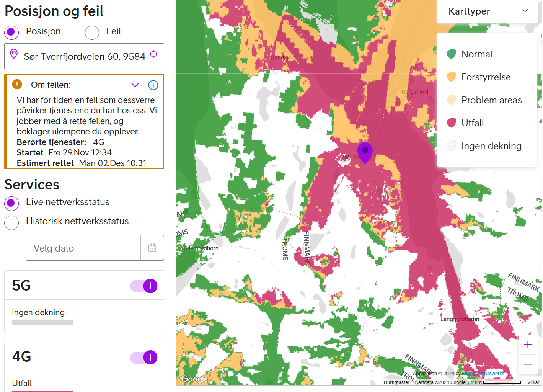Screen dimensions: 543x392
Task: Select the Posisjon radio option
Action: [11, 33]
